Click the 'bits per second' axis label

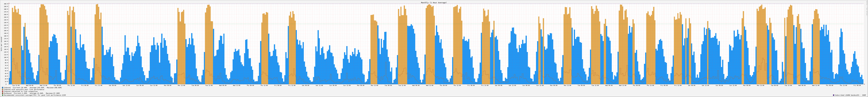(1, 44)
